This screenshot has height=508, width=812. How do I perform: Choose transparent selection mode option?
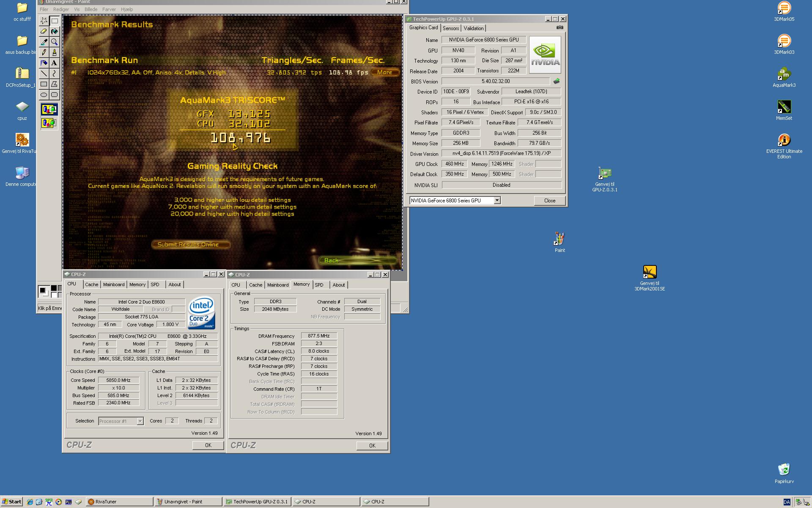[x=49, y=123]
